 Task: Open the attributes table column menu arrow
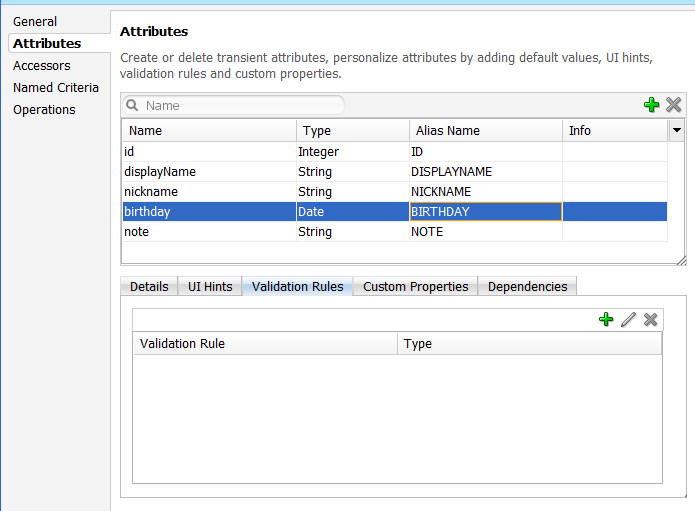pyautogui.click(x=676, y=130)
